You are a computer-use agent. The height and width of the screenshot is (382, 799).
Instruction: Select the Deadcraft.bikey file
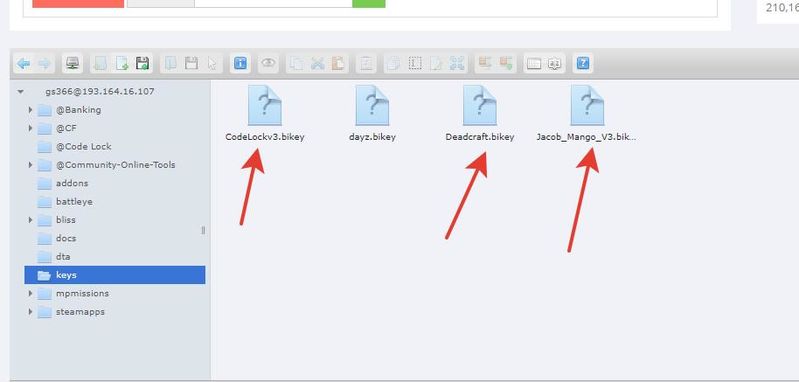click(x=480, y=114)
